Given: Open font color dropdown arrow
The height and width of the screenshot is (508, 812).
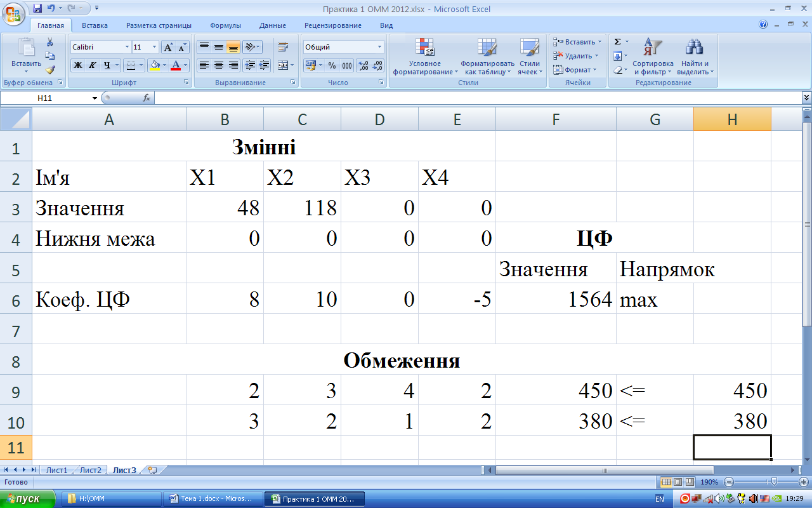Looking at the screenshot, I should pyautogui.click(x=186, y=65).
